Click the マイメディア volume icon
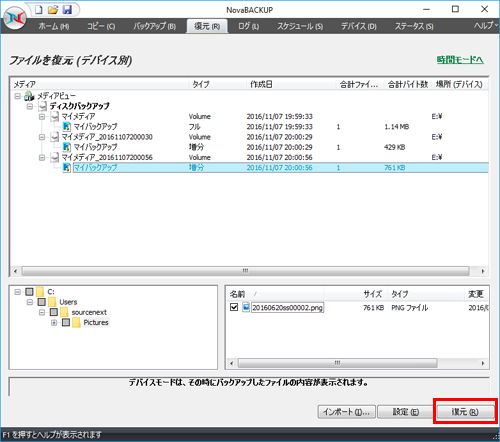This screenshot has height=442, width=500. 55,117
